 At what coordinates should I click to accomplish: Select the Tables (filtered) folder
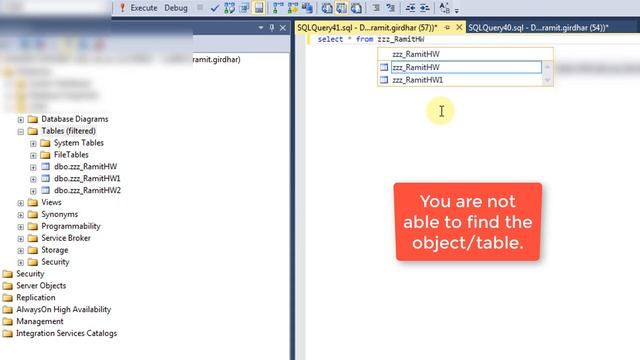click(x=69, y=131)
